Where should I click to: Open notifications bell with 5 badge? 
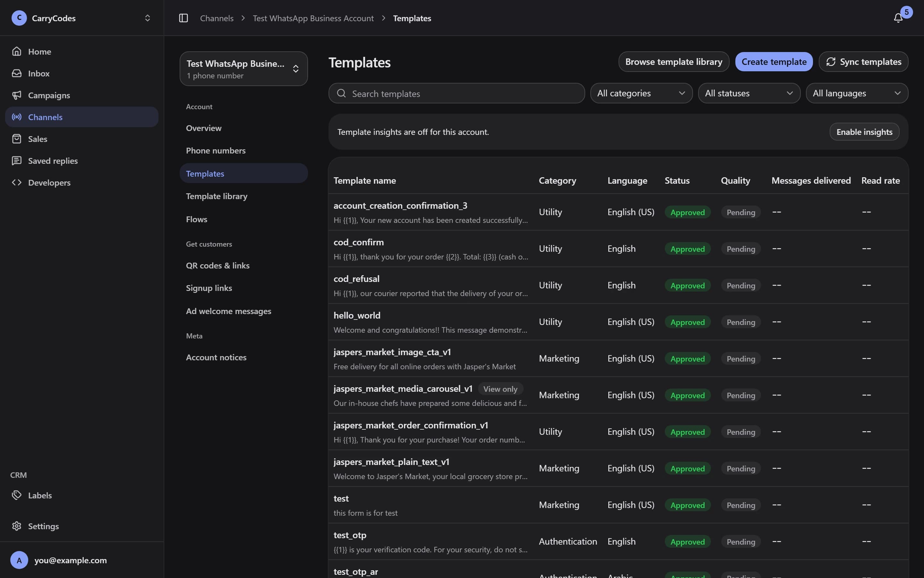tap(898, 18)
